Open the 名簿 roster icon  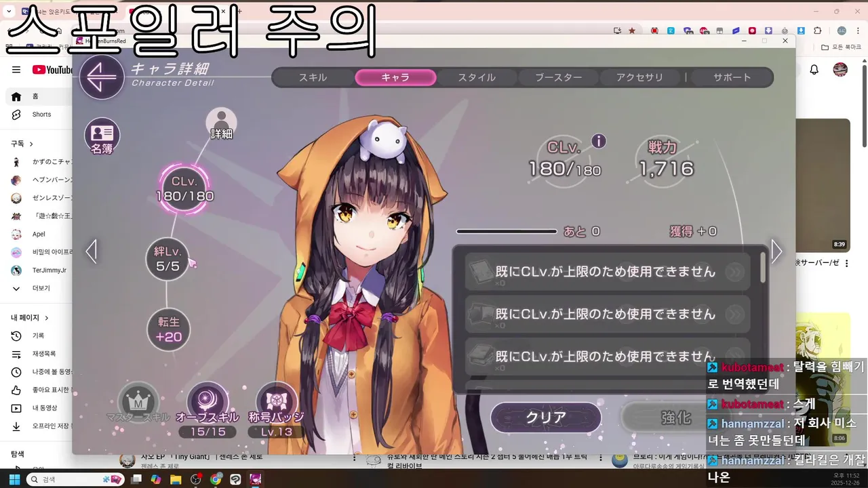[x=102, y=136]
